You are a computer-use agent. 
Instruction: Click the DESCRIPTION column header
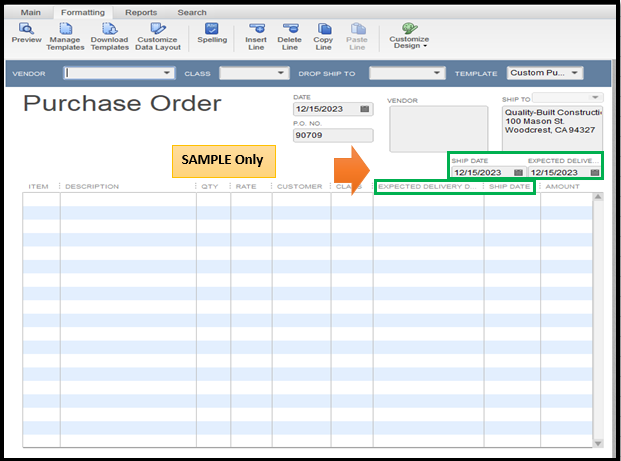click(x=92, y=187)
